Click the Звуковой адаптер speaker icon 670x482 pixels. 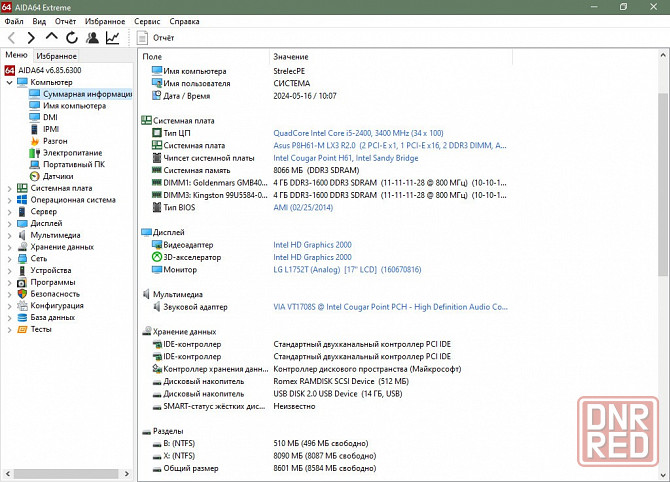[x=157, y=306]
